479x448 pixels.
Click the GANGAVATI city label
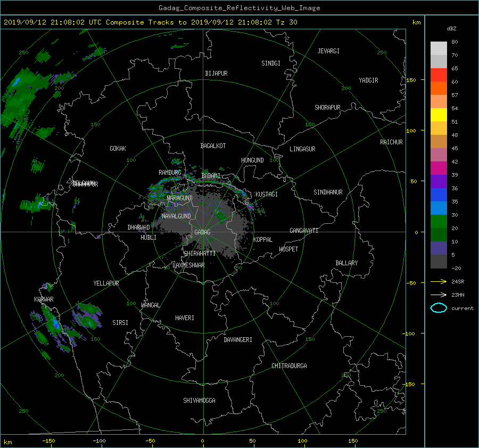click(304, 231)
